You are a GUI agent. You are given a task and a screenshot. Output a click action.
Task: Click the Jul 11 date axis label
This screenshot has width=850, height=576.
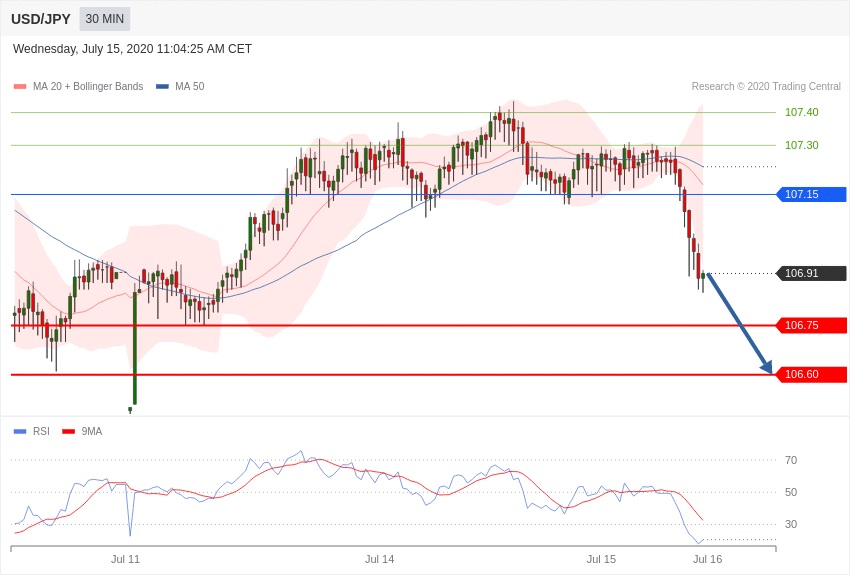point(125,559)
